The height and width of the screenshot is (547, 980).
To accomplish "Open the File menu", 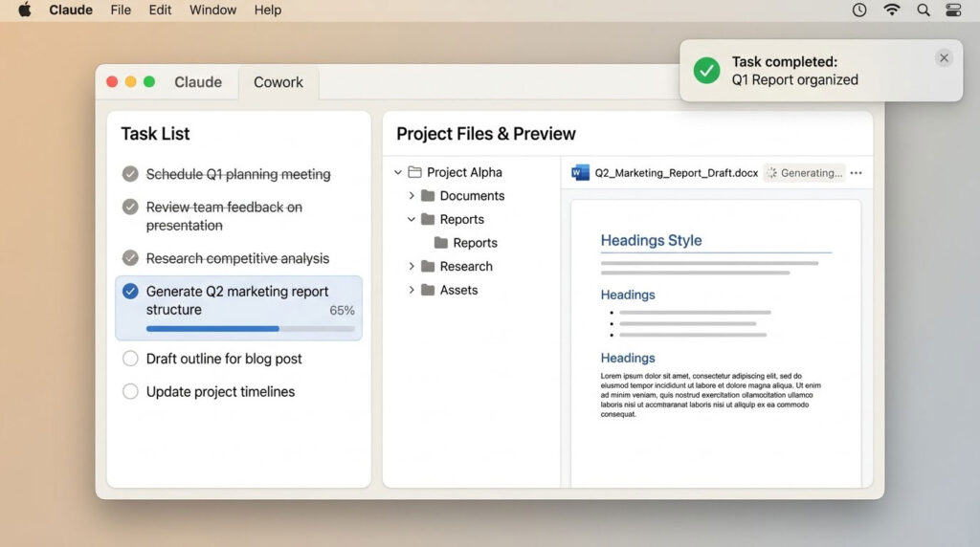I will tap(121, 10).
